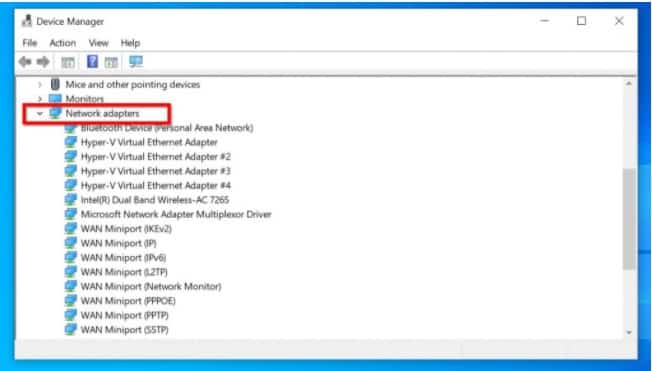
Task: Click adapter icon beside WAN Miniport (IPv6)
Action: coord(71,258)
